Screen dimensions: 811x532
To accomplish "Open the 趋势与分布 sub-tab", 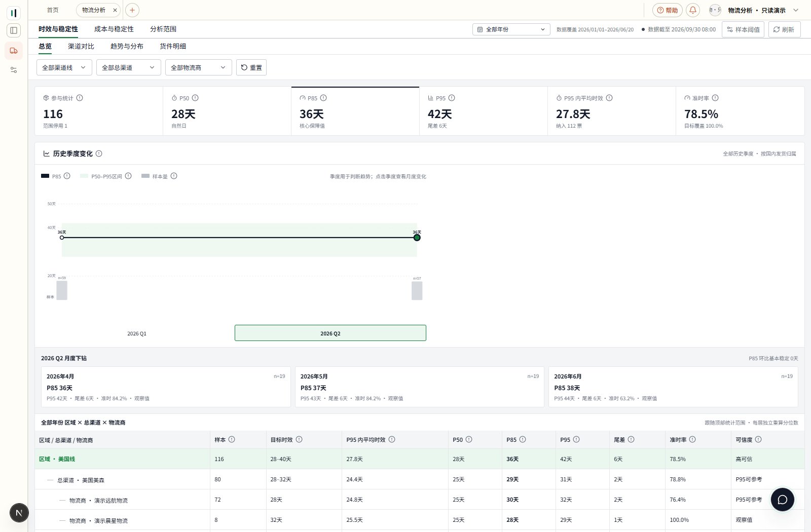I will 127,46.
